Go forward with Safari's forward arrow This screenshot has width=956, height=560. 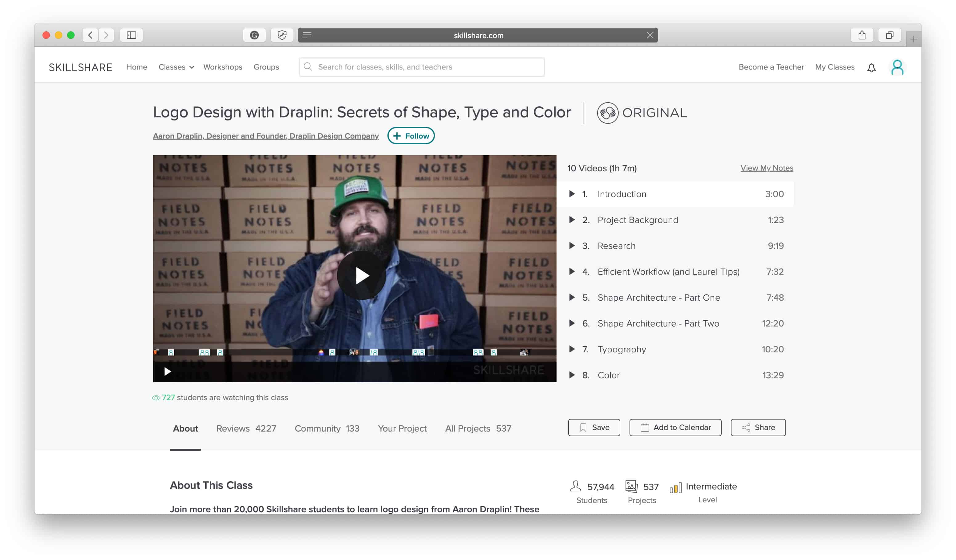106,35
